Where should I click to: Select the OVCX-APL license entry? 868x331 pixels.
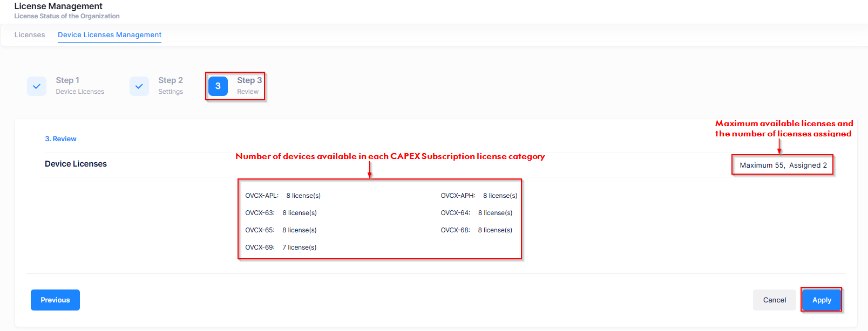(283, 196)
